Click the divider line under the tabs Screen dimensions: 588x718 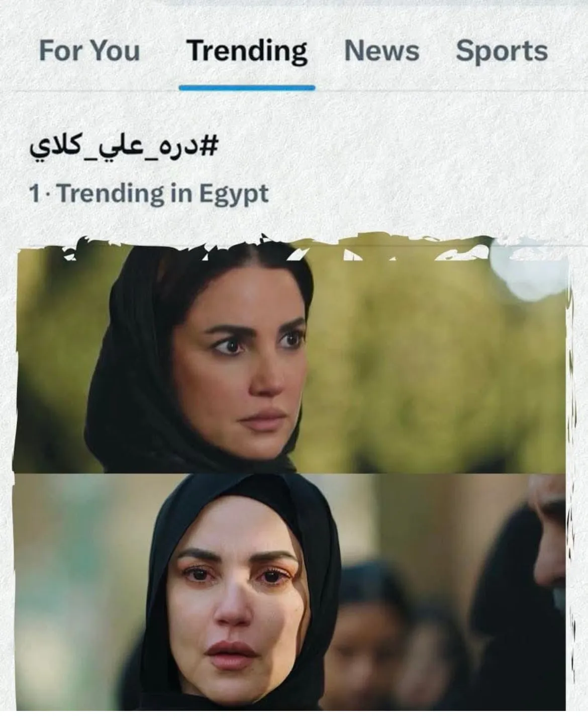pyautogui.click(x=294, y=91)
